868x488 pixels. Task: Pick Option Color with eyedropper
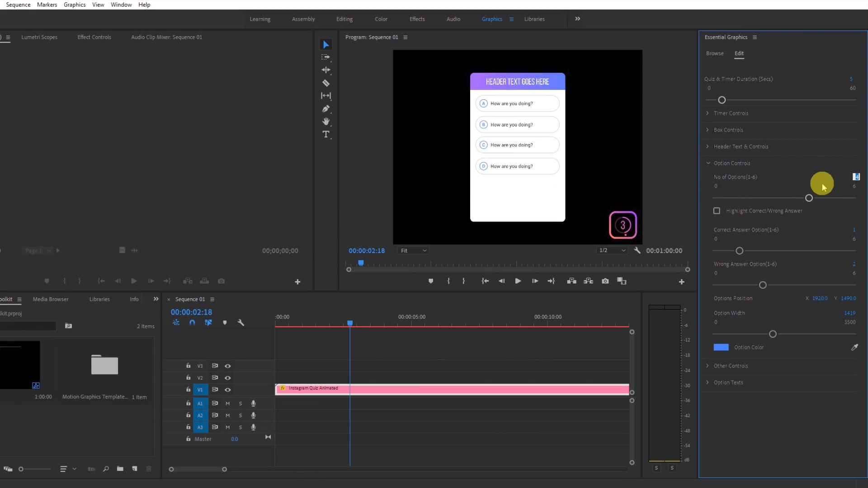click(x=854, y=347)
